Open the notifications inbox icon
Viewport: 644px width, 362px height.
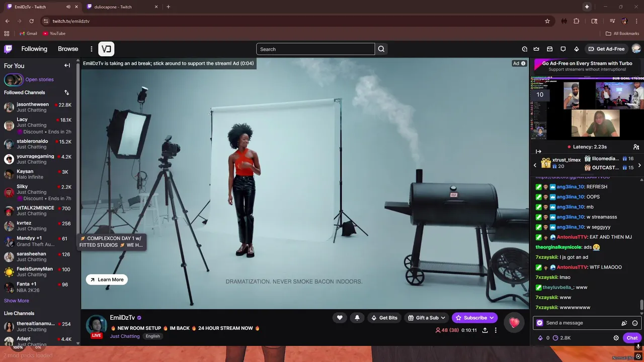[549, 49]
